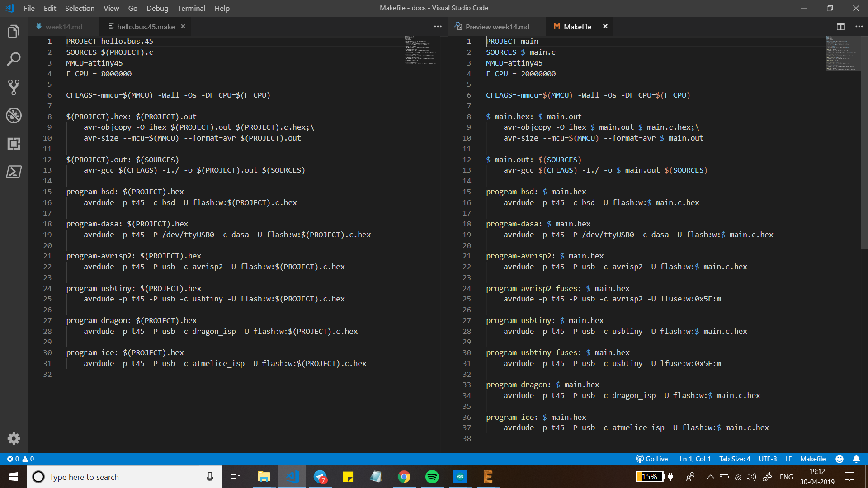Click the errors and warnings counter
This screenshot has height=488, width=868.
[x=20, y=459]
